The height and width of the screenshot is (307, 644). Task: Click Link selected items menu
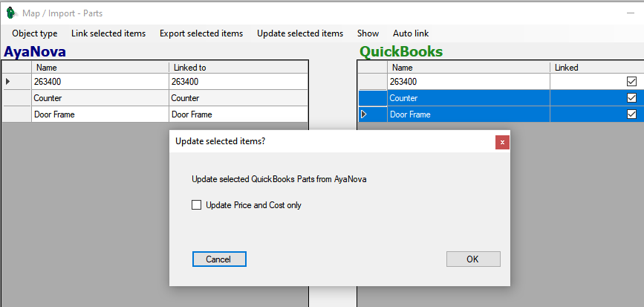108,33
